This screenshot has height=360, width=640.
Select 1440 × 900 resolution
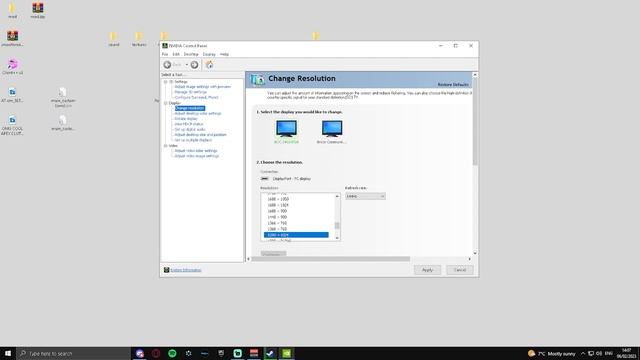pos(277,217)
